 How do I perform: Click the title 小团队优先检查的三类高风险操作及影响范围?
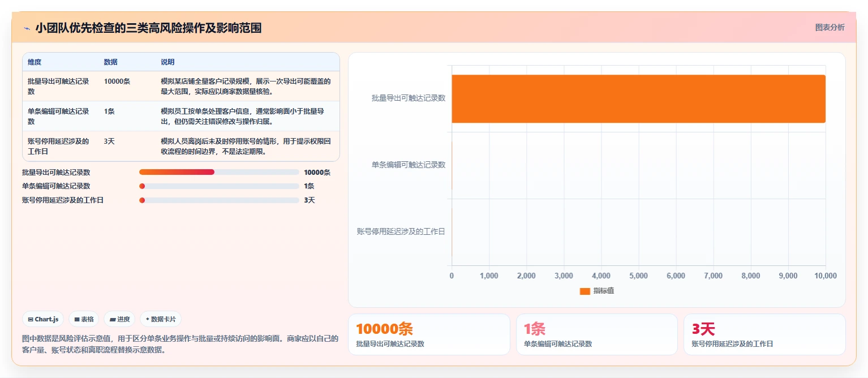click(x=148, y=28)
